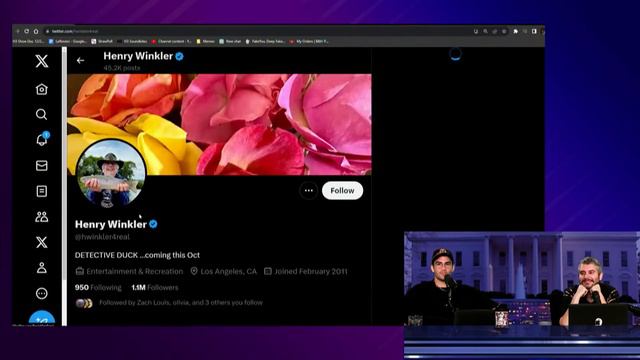Click Entertainment & Recreation category
Image resolution: width=640 pixels, height=360 pixels.
click(x=129, y=271)
